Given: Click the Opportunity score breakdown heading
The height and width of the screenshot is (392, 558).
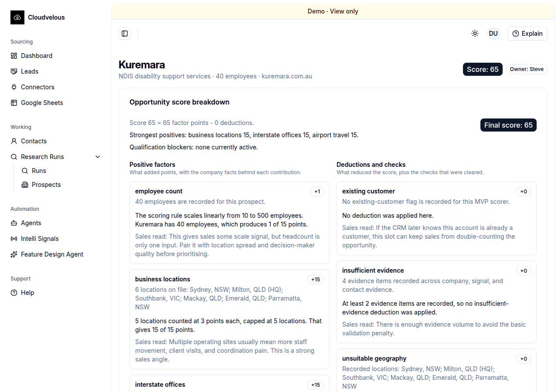Looking at the screenshot, I should (x=179, y=102).
